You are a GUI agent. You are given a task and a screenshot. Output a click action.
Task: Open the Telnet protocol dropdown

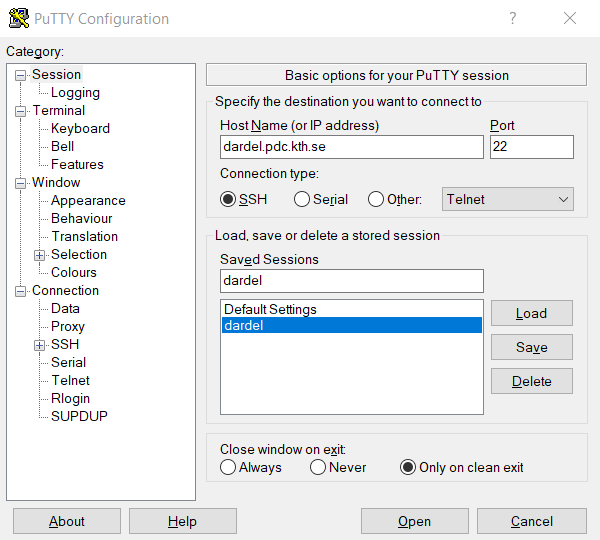coord(508,199)
